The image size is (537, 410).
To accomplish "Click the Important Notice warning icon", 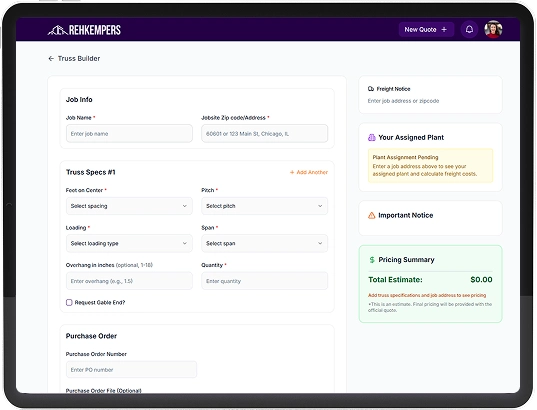I will (x=372, y=215).
